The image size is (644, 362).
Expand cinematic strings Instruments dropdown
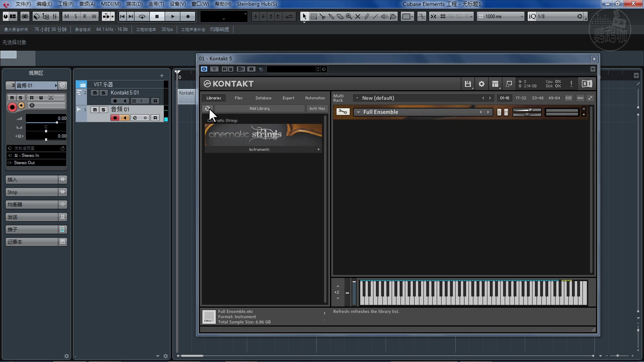click(x=318, y=149)
